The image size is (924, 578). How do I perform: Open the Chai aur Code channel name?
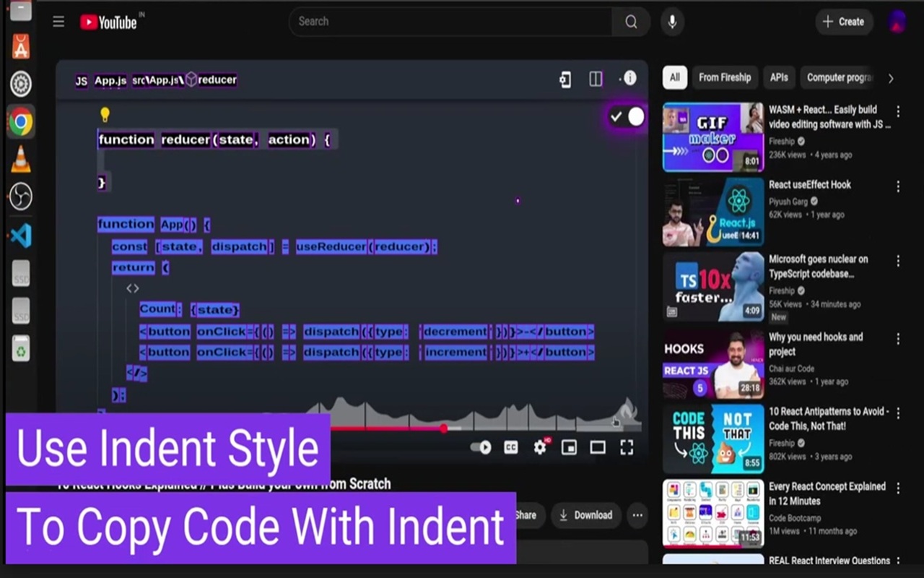(x=791, y=368)
